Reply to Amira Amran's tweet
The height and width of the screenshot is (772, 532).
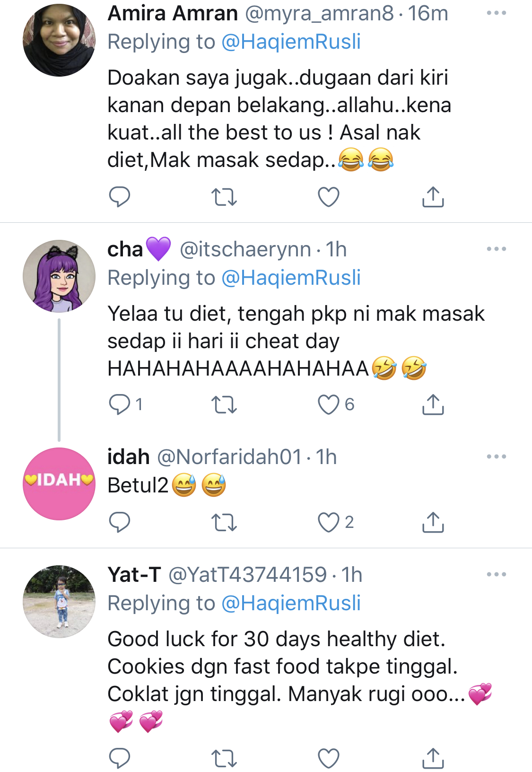click(x=119, y=197)
